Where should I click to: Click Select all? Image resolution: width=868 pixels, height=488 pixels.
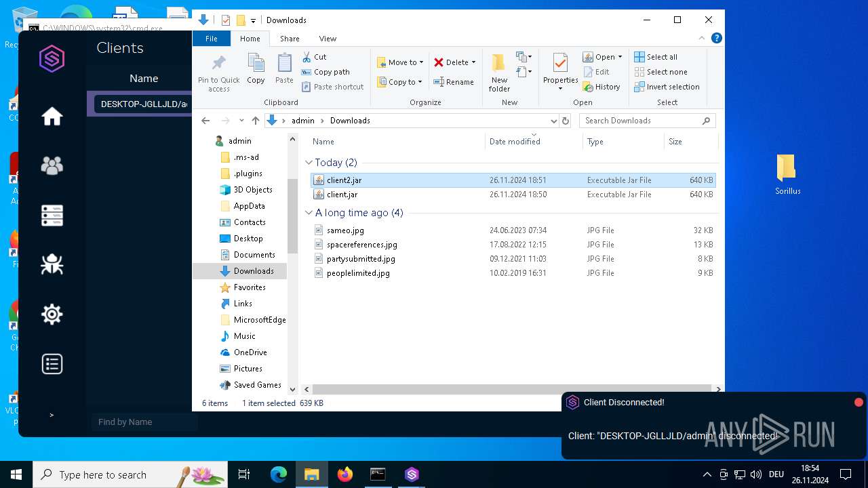click(656, 57)
